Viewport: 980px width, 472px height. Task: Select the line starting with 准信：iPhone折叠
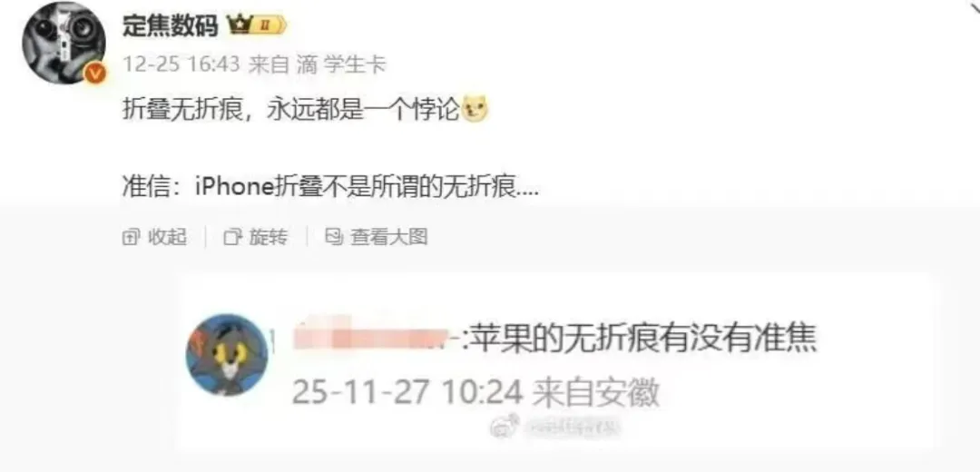330,186
